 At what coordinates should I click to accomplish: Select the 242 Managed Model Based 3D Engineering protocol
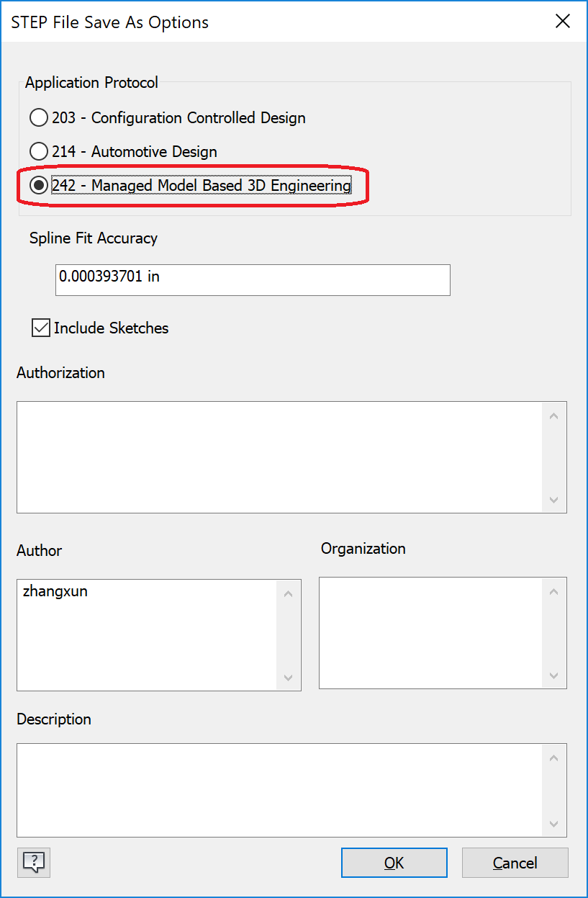coord(38,185)
